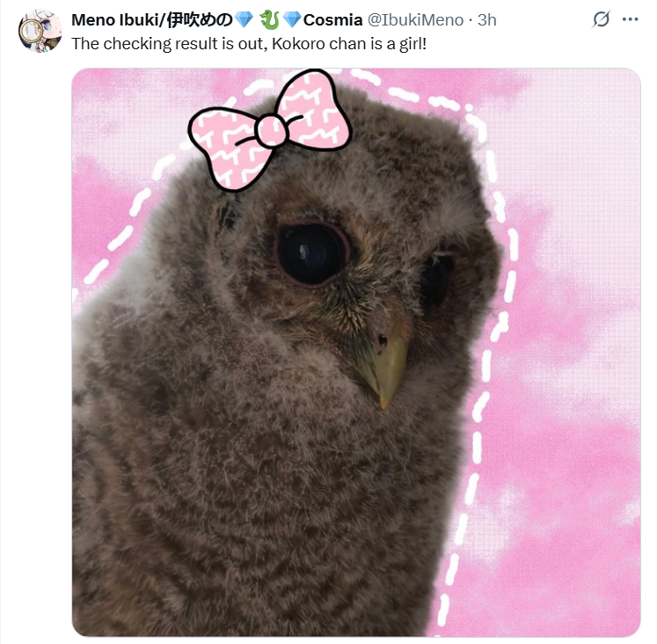Open the three-dot more options menu
The width and height of the screenshot is (657, 644).
coord(631,19)
